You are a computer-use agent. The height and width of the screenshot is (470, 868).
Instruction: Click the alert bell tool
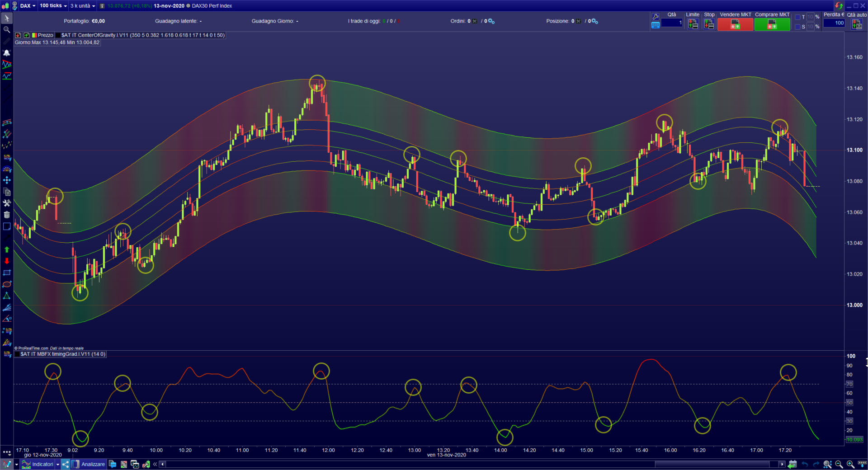(7, 53)
